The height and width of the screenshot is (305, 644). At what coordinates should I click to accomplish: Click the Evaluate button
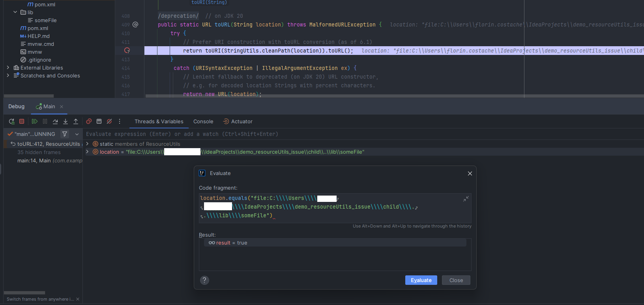click(421, 280)
